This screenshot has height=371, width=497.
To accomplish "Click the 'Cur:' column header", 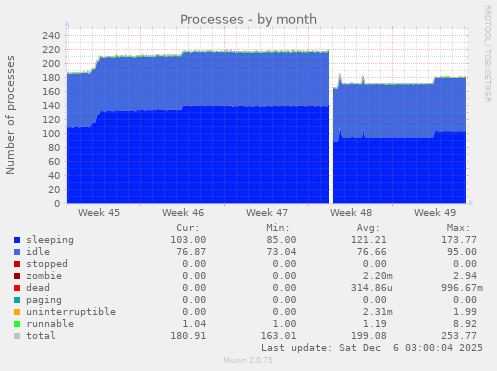I will click(188, 228).
